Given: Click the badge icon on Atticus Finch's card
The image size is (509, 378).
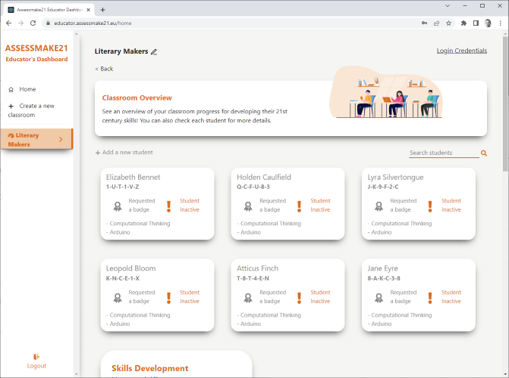Looking at the screenshot, I should click(248, 298).
